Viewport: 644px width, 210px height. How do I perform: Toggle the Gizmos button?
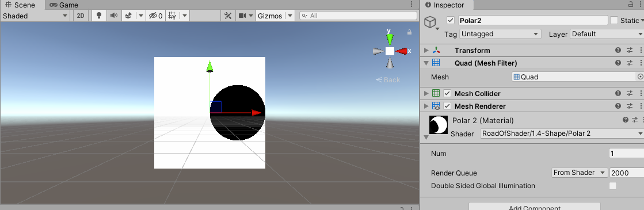(x=270, y=16)
